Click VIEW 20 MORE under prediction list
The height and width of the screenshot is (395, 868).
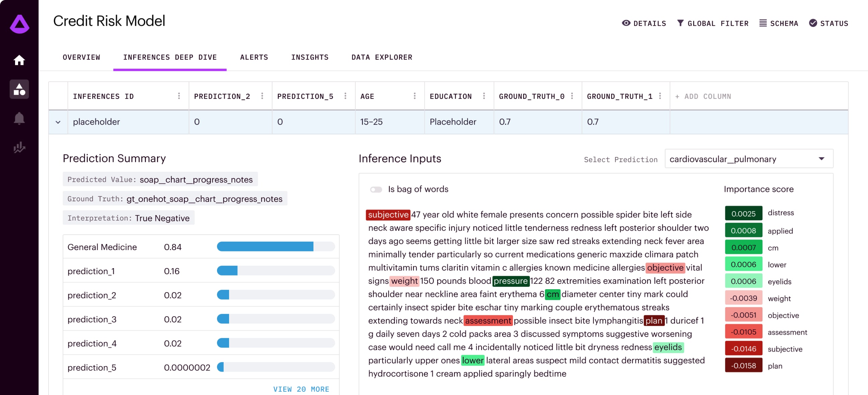click(302, 389)
